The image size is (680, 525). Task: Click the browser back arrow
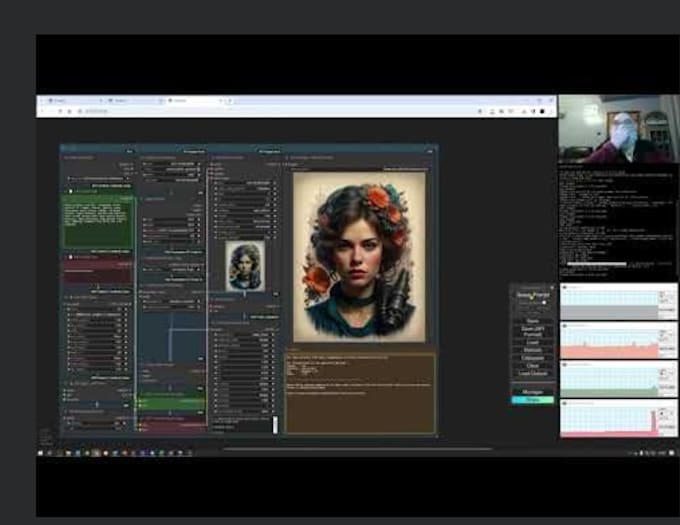click(x=42, y=111)
